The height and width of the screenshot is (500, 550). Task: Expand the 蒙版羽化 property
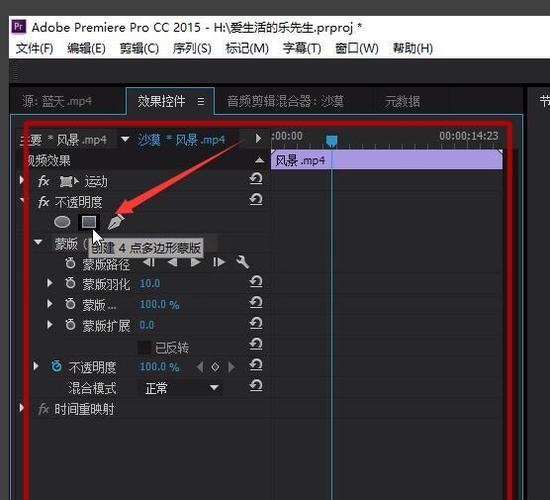click(50, 283)
